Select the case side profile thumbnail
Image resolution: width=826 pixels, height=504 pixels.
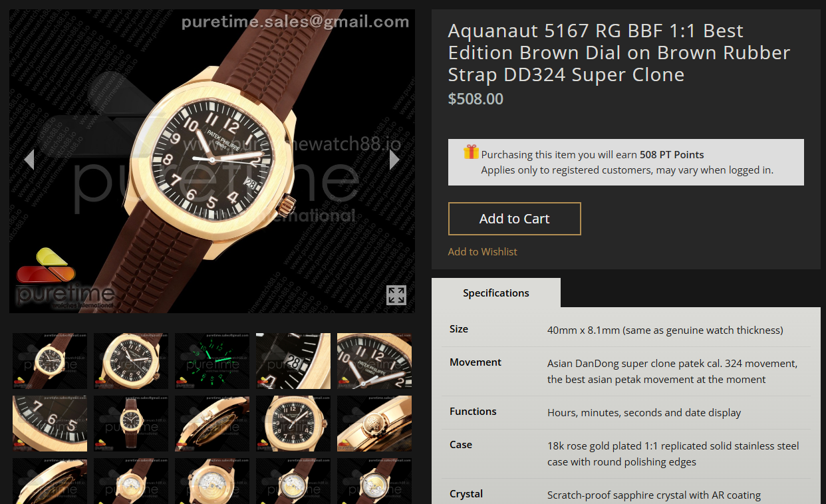(212, 424)
